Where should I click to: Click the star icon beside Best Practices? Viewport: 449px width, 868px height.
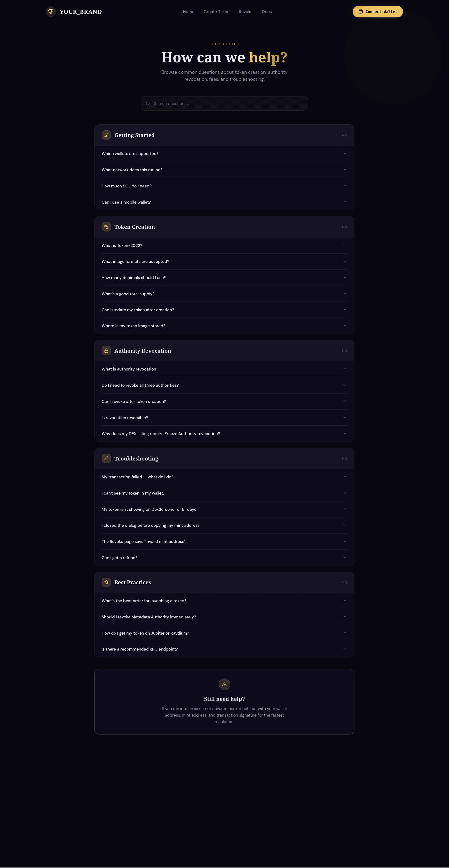[x=106, y=582]
